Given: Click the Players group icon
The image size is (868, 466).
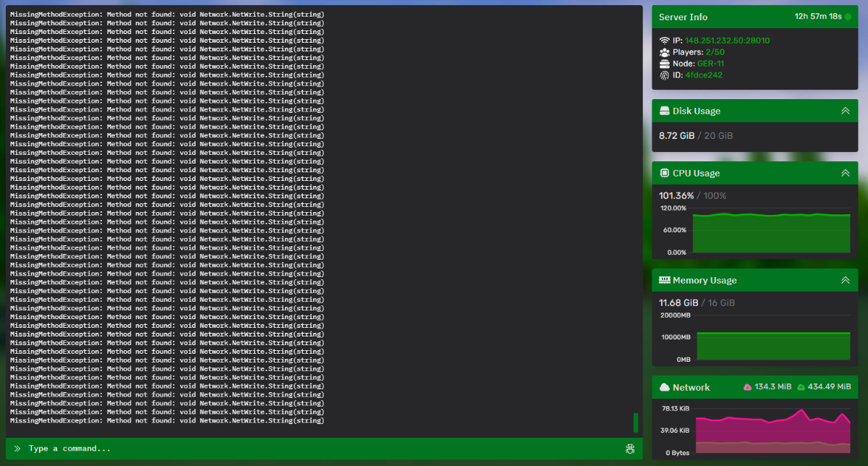Looking at the screenshot, I should (x=664, y=52).
